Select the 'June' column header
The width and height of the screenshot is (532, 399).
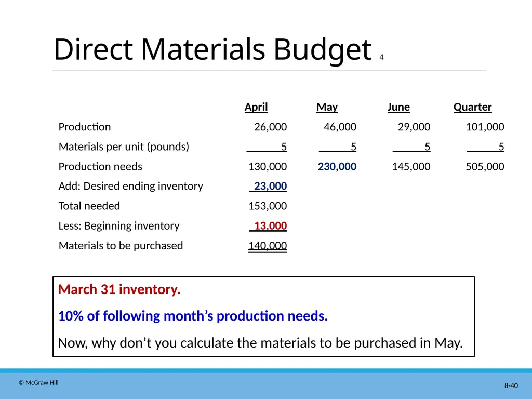click(398, 107)
